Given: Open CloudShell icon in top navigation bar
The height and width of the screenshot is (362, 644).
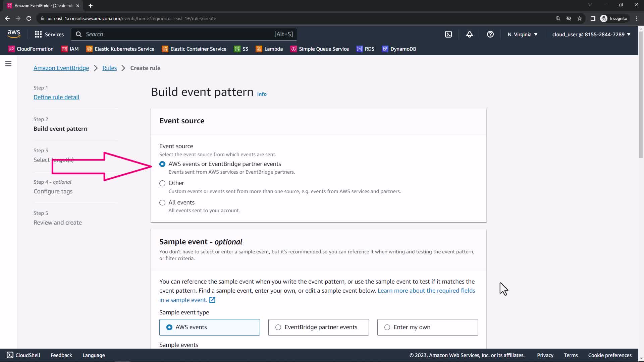Looking at the screenshot, I should coord(448,34).
